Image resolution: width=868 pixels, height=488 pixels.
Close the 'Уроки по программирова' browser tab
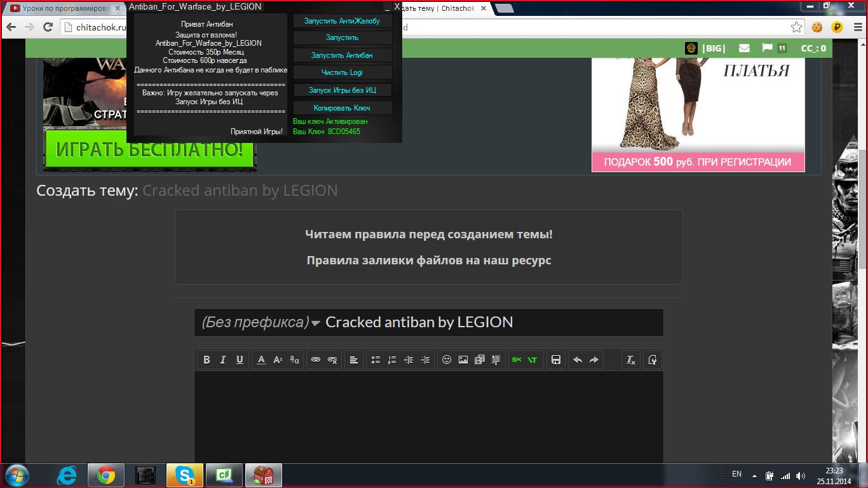pyautogui.click(x=117, y=8)
